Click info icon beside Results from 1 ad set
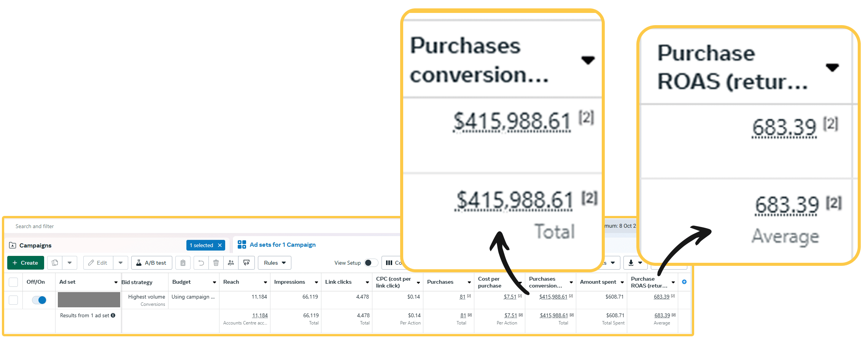 [113, 315]
